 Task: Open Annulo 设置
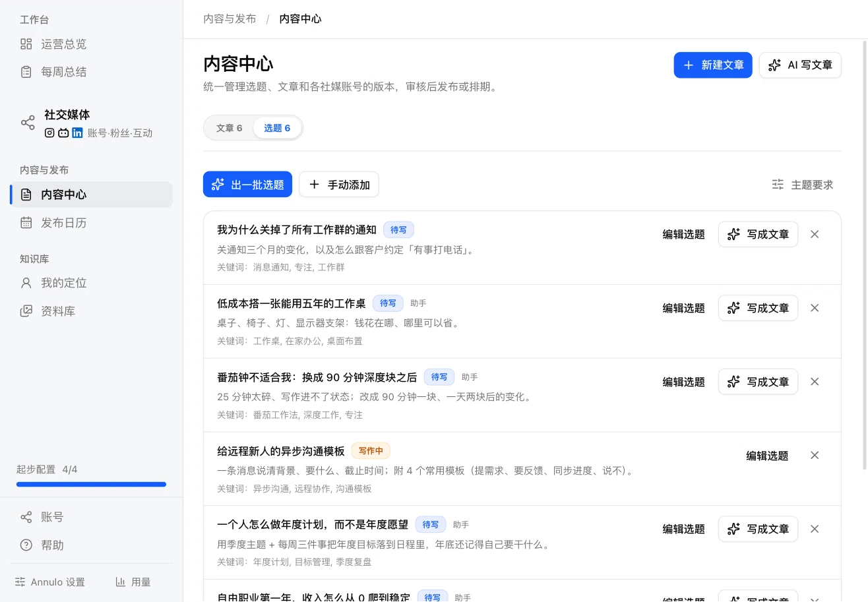point(50,582)
